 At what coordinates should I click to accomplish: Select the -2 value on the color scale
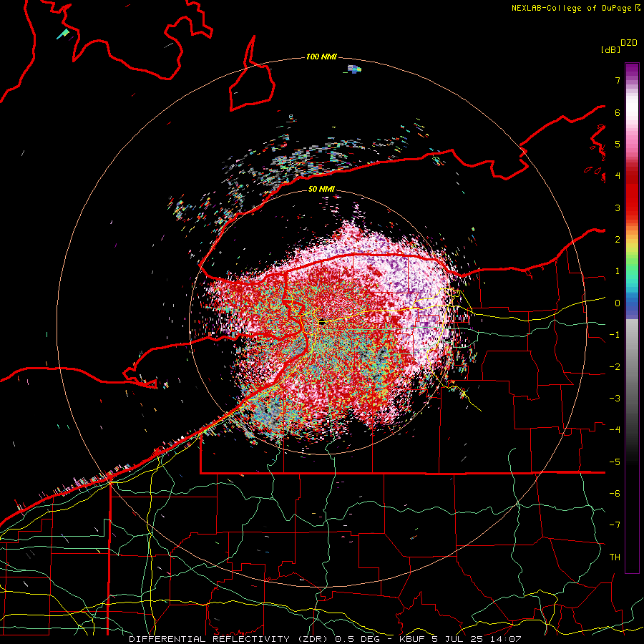pos(615,367)
